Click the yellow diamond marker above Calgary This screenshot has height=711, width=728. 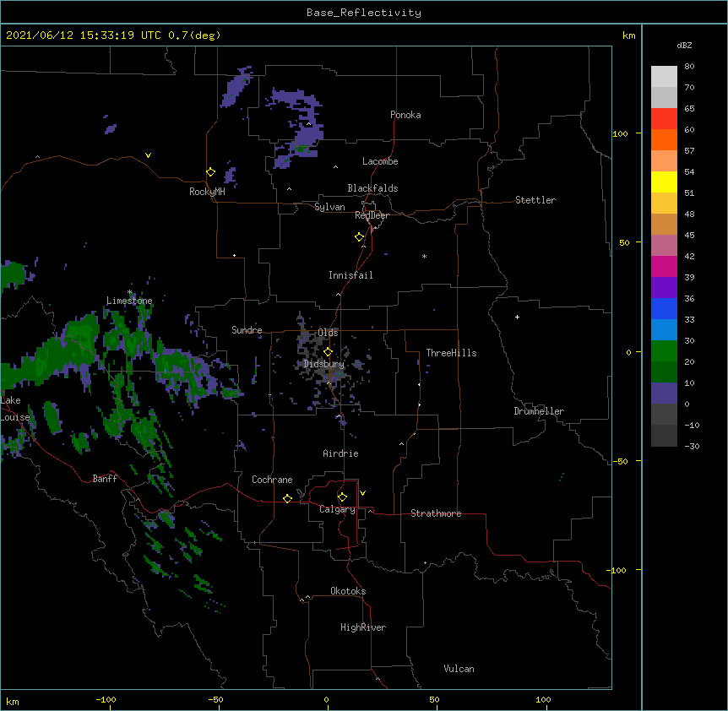[x=342, y=497]
